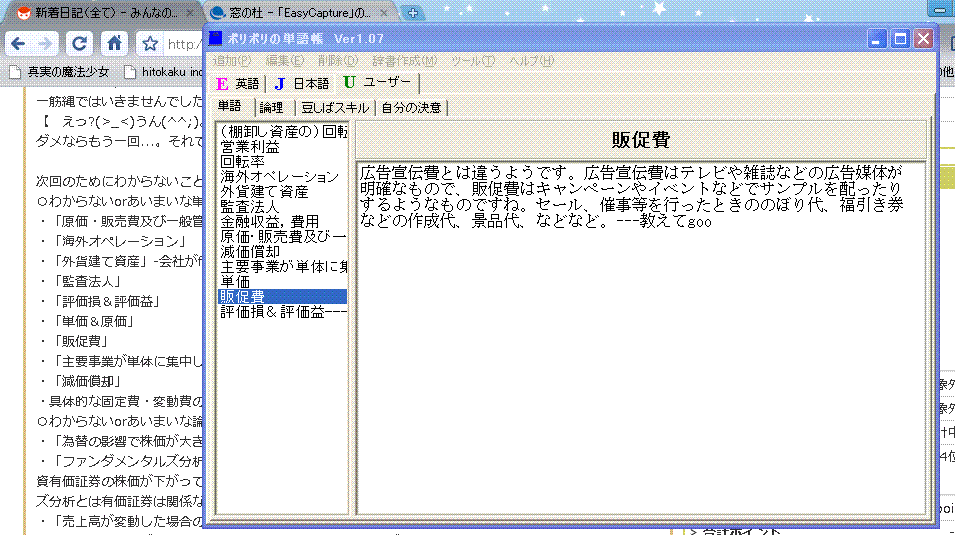The width and height of the screenshot is (955, 535).
Task: Switch to the 英語 dictionary tab
Action: pyautogui.click(x=238, y=84)
